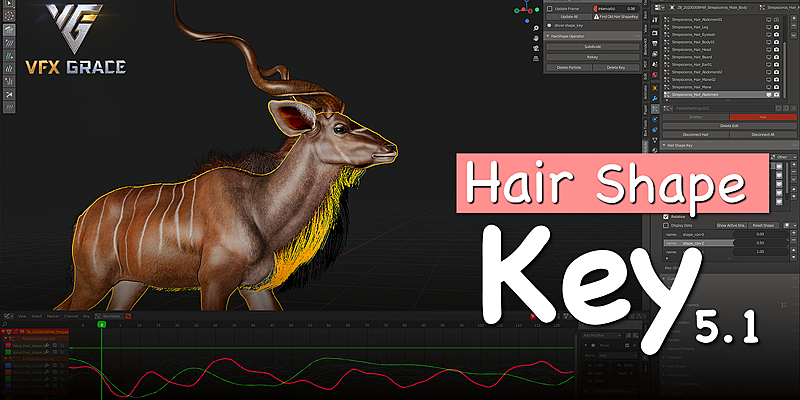Viewport: 800px width, 400px height.
Task: Click the viewport pan hand icon
Action: click(536, 38)
